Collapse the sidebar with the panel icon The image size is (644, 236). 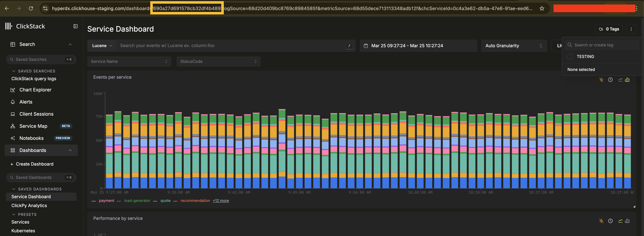tap(76, 26)
